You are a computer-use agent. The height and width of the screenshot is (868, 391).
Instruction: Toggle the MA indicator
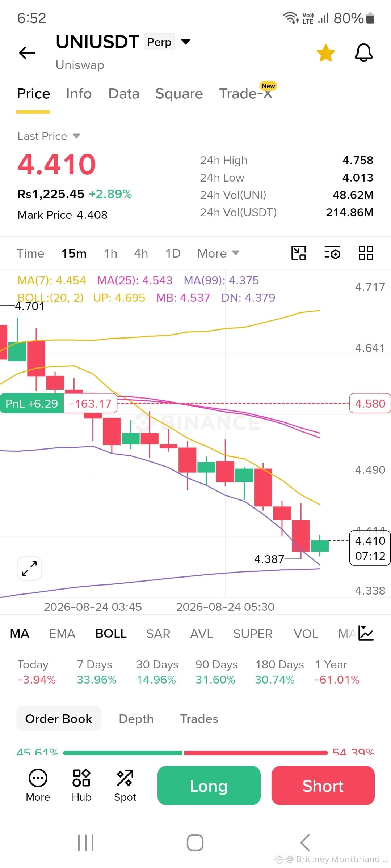[x=20, y=634]
